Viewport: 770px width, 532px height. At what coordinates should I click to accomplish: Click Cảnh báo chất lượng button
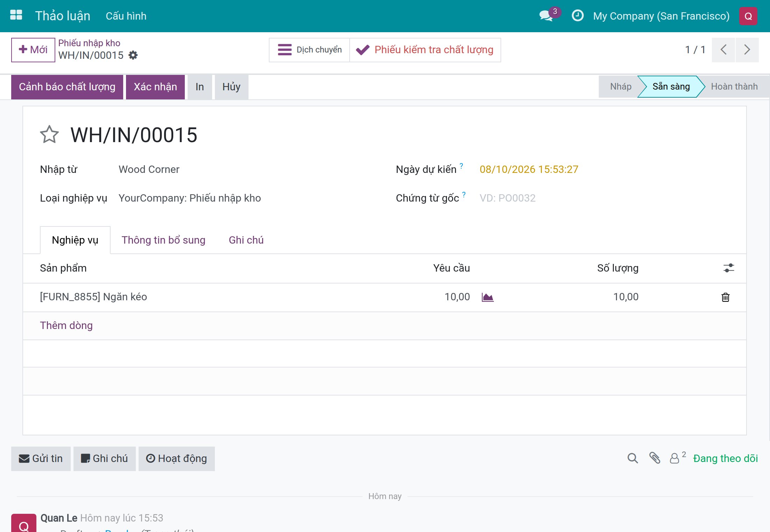pyautogui.click(x=67, y=87)
